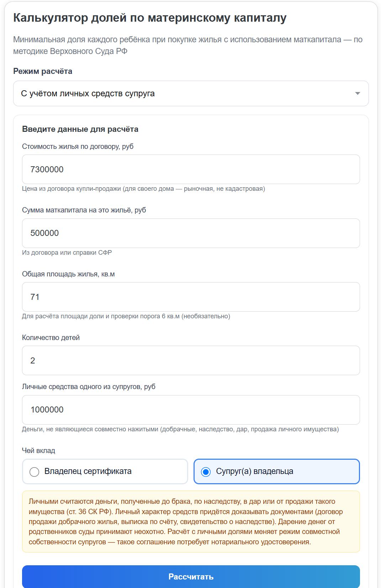Click the hint Из договора или справки СФР
The width and height of the screenshot is (381, 588).
point(67,253)
